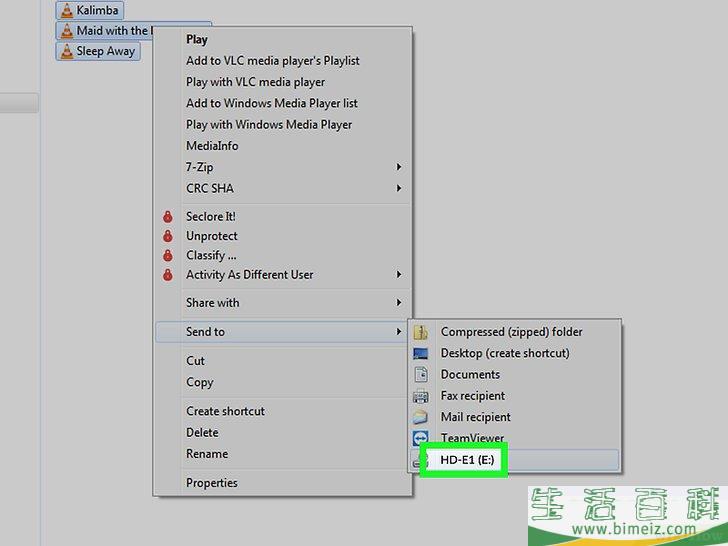Image resolution: width=728 pixels, height=546 pixels.
Task: Click the Compressed (zipped) folder icon
Action: tap(422, 332)
